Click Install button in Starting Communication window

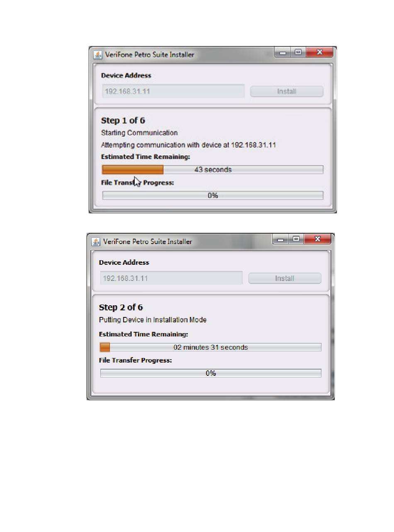[x=287, y=92]
